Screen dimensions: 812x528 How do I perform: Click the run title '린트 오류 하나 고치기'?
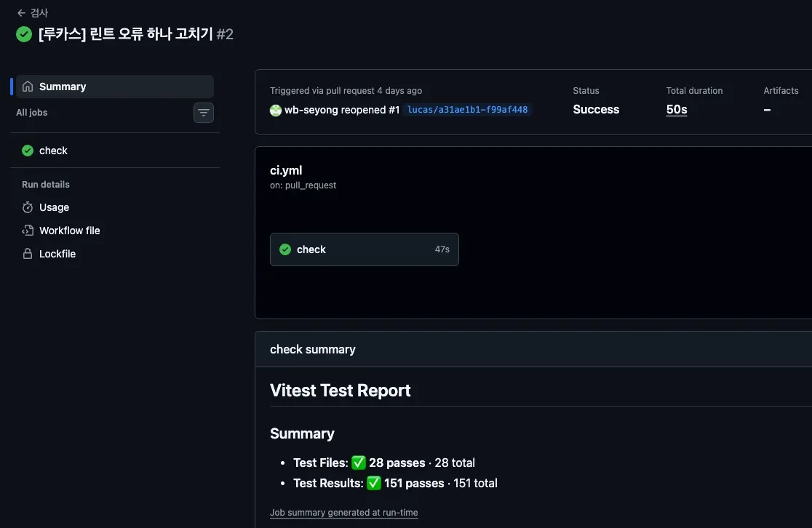[x=151, y=34]
